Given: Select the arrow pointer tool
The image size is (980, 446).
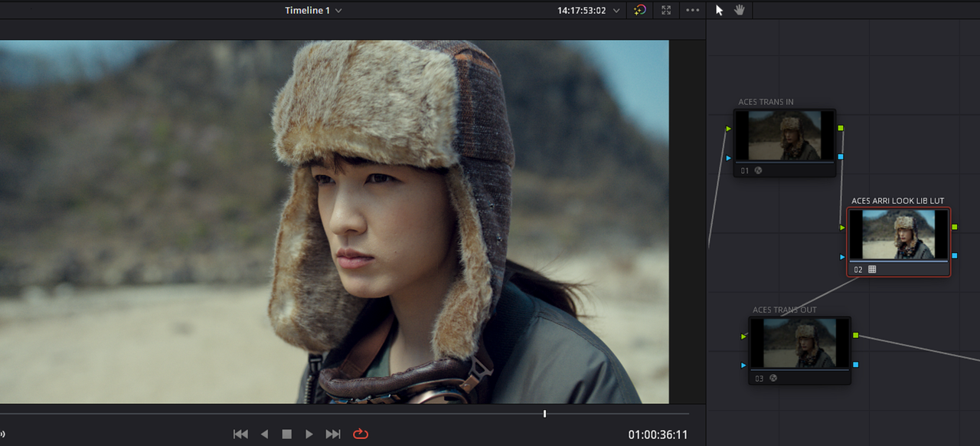Looking at the screenshot, I should pyautogui.click(x=719, y=10).
